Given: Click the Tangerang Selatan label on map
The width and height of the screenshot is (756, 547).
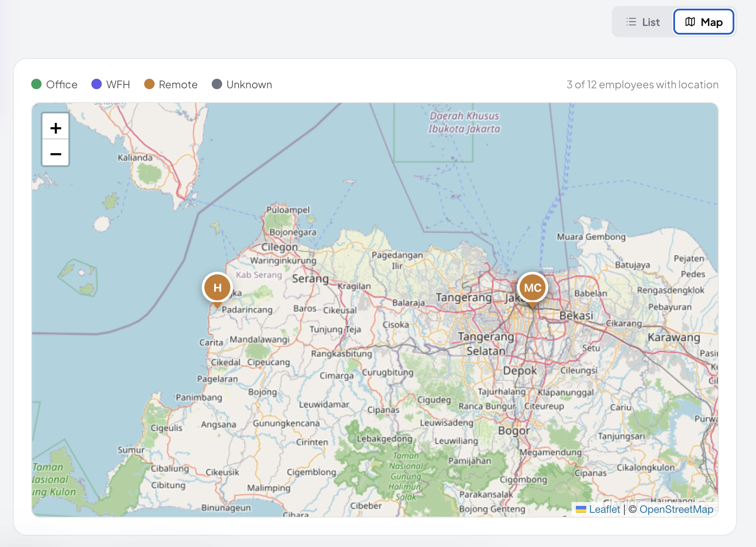Looking at the screenshot, I should (486, 344).
